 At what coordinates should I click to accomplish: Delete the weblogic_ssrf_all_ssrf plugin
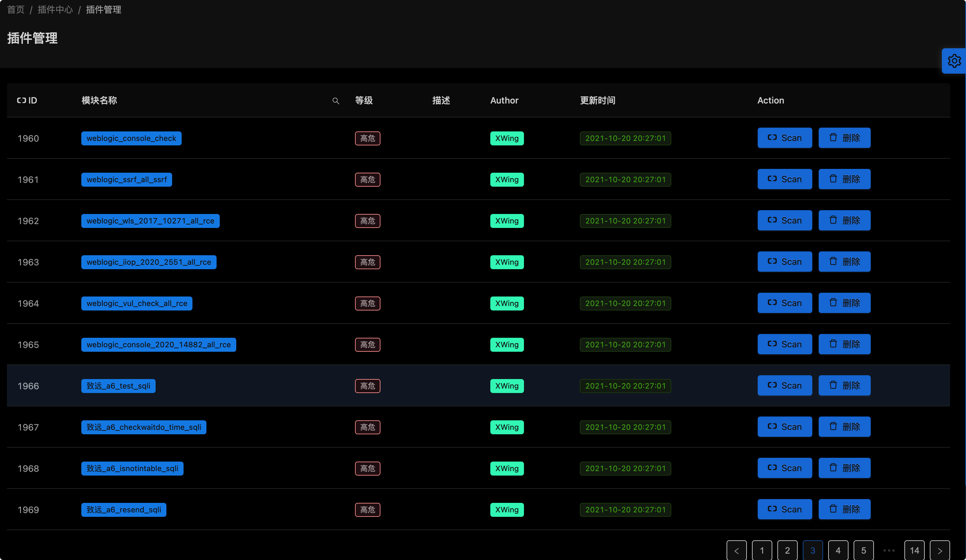point(844,179)
